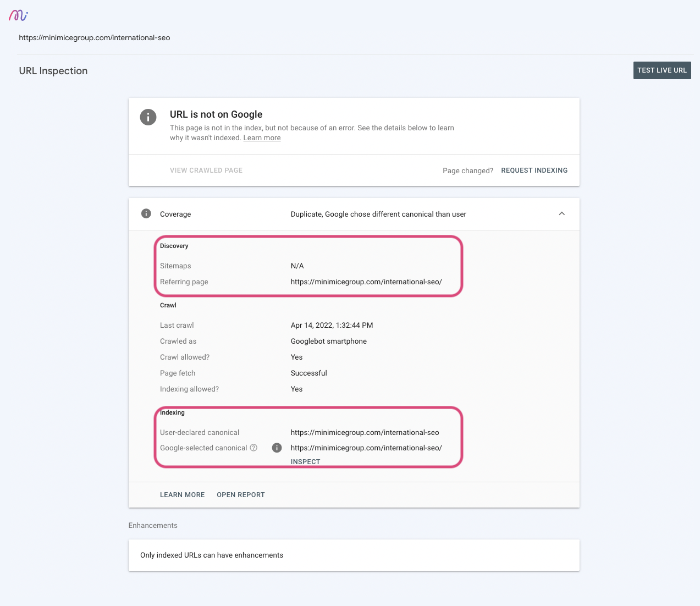
Task: Click the Page changed? label
Action: pyautogui.click(x=468, y=170)
